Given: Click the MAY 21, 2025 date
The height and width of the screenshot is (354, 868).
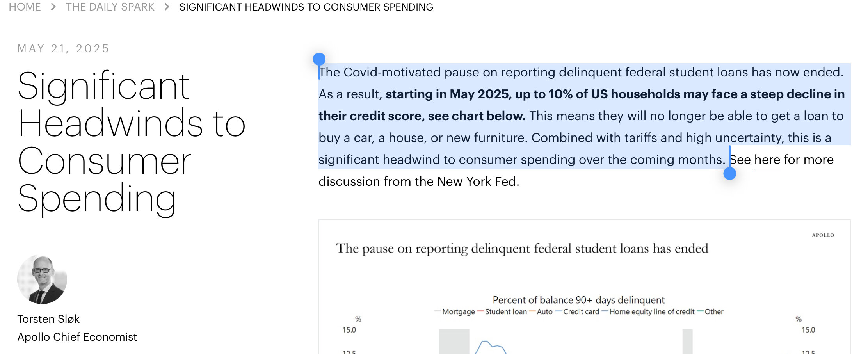Looking at the screenshot, I should point(63,48).
